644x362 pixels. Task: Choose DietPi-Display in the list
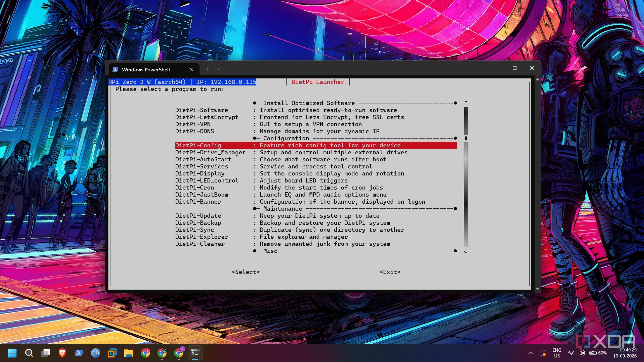tap(316, 173)
